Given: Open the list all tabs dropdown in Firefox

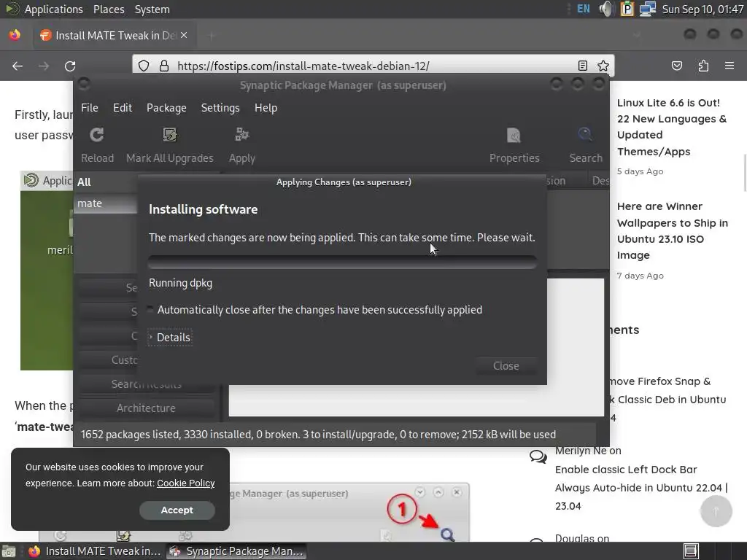Looking at the screenshot, I should coord(636,35).
